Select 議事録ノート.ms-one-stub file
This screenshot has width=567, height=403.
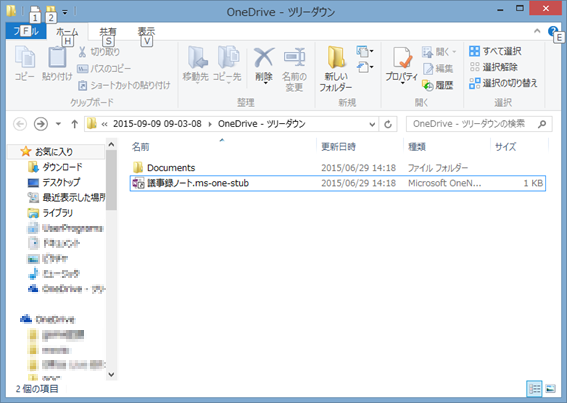pyautogui.click(x=337, y=183)
